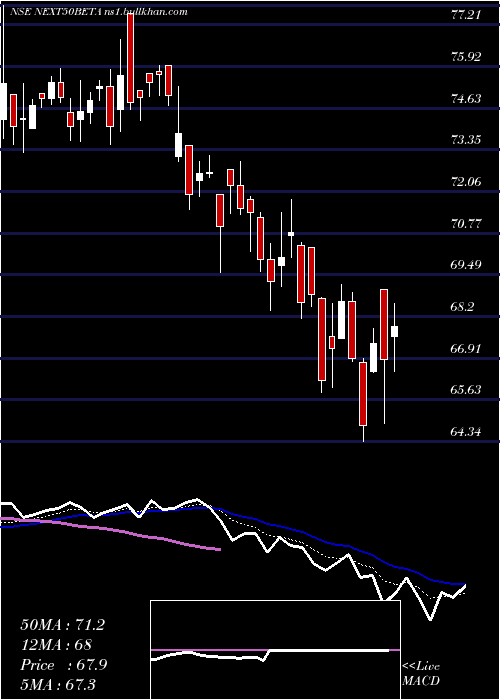Click the 72.06 price axis label
Screen dimensions: 500x700
click(x=466, y=182)
